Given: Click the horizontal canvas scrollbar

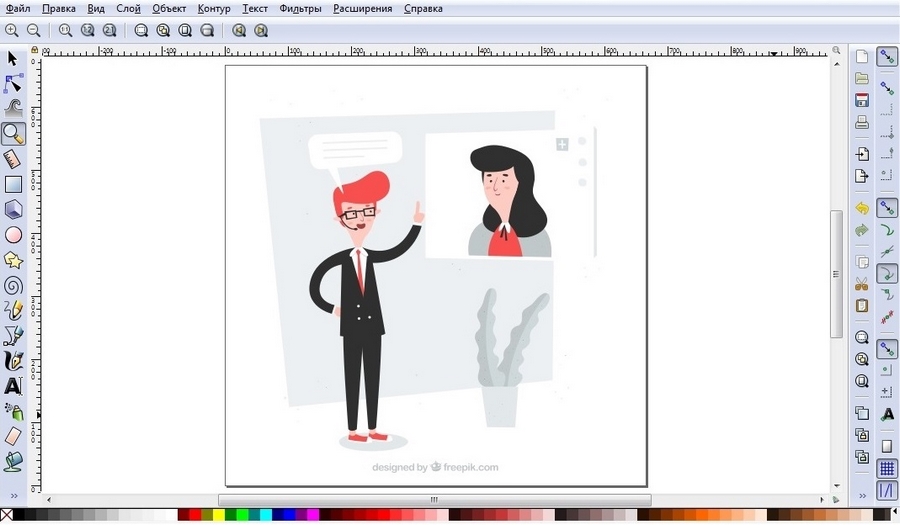Looking at the screenshot, I should coord(435,500).
